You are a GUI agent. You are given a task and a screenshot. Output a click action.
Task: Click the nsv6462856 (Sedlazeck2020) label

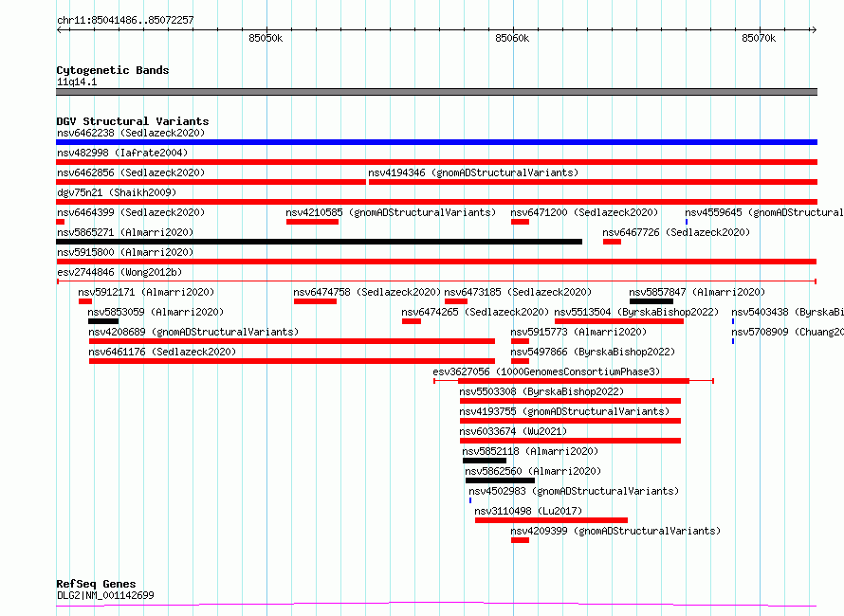131,172
